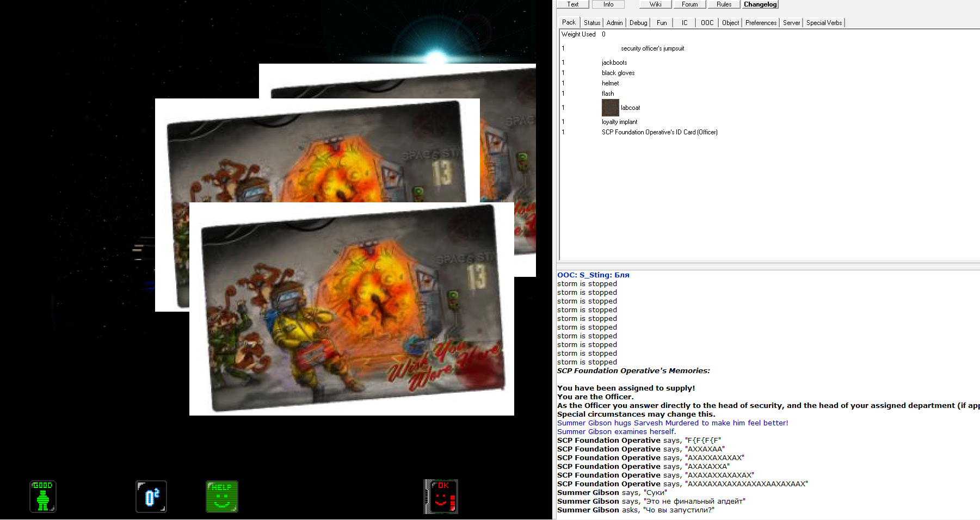Viewport: 980px width, 520px height.
Task: Click "Special circumstances may change this." line
Action: (636, 414)
